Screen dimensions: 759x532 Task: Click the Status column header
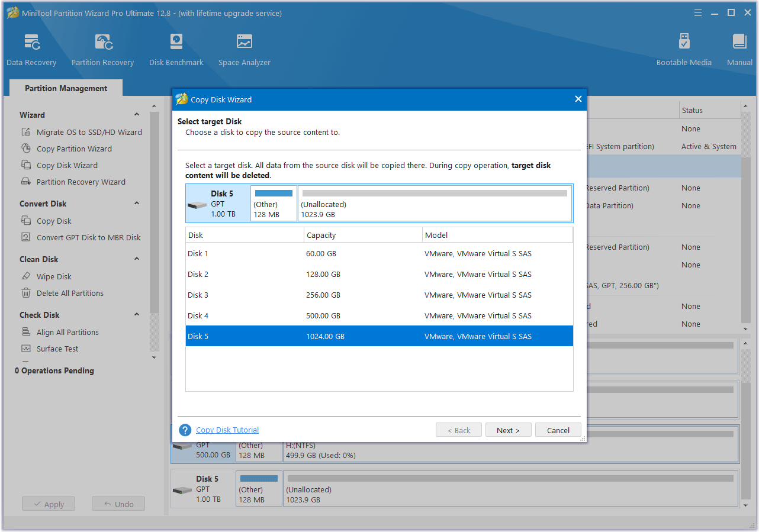point(710,110)
